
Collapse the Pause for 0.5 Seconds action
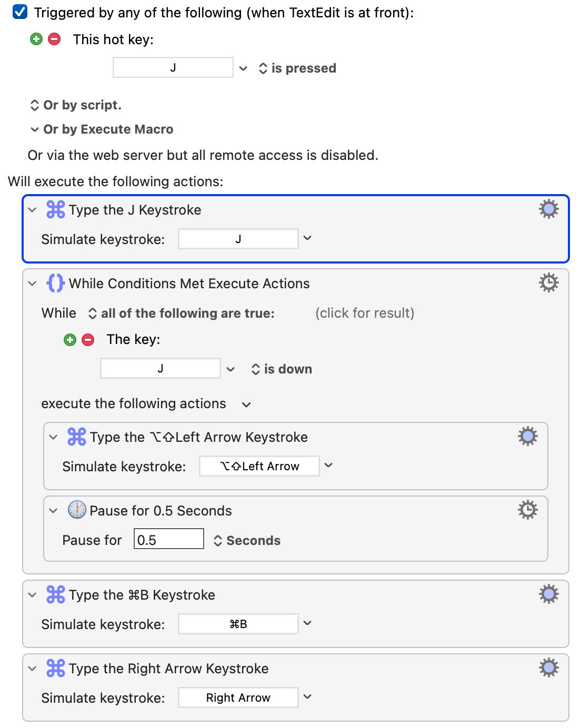pos(54,511)
